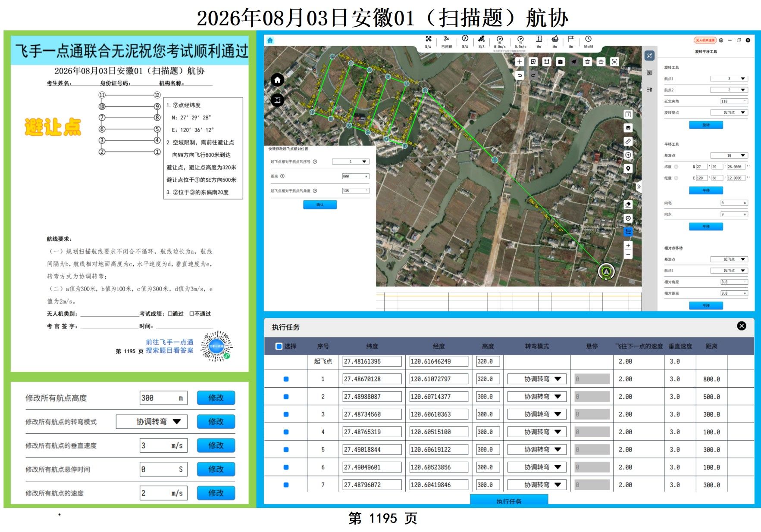Image resolution: width=761 pixels, height=532 pixels.
Task: Click the undo arrow icon above the map
Action: pos(520,75)
